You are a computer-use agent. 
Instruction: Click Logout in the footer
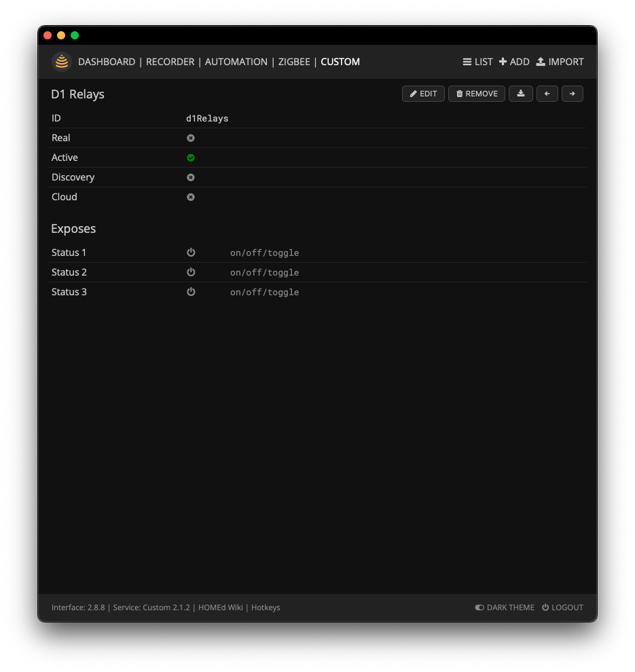[x=562, y=608]
